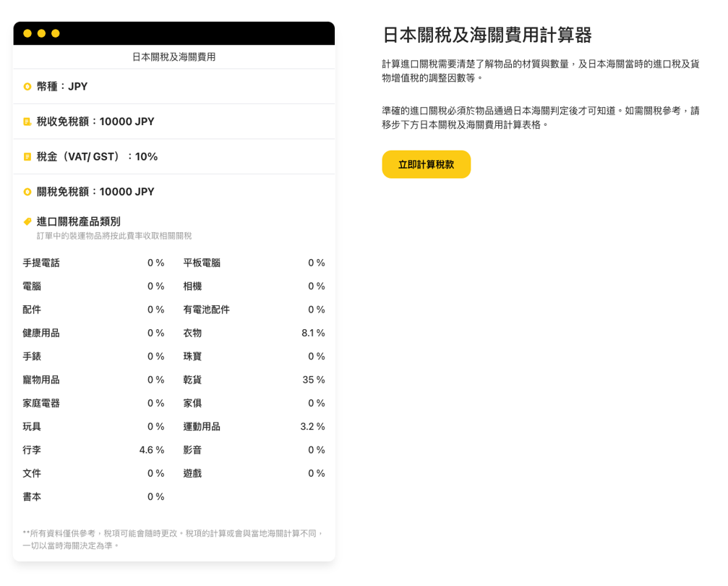Click the middle yellow dot in title bar

[41, 33]
